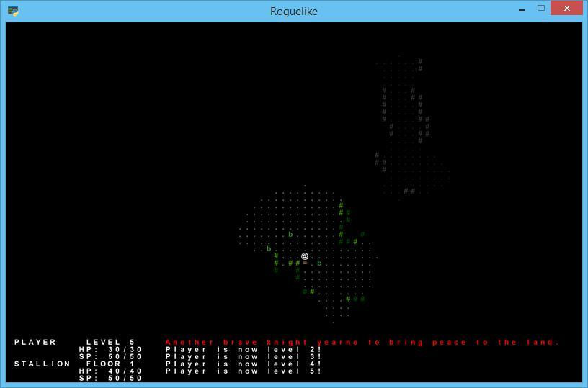This screenshot has width=588, height=388.
Task: Click 'Player is now level 4!' log line
Action: [x=244, y=364]
